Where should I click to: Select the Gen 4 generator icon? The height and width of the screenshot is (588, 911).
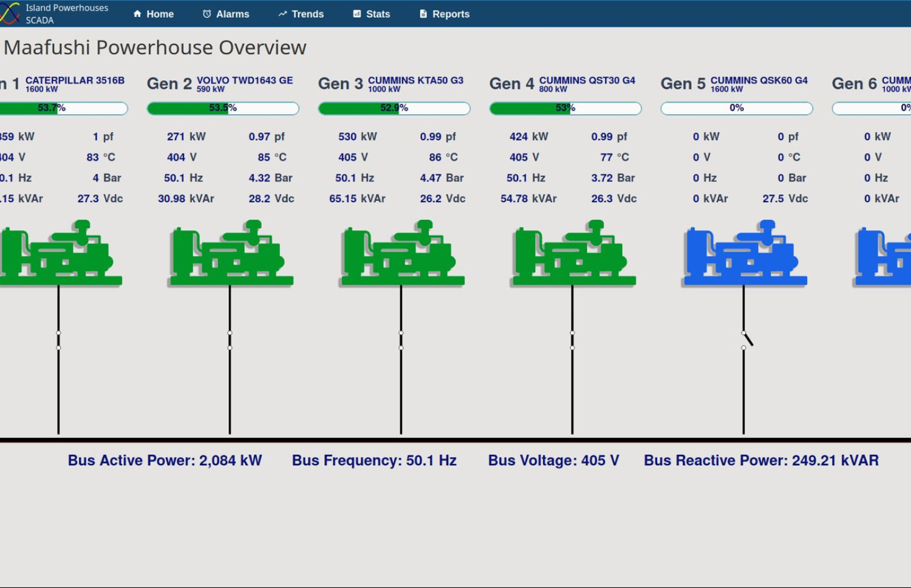tap(573, 254)
